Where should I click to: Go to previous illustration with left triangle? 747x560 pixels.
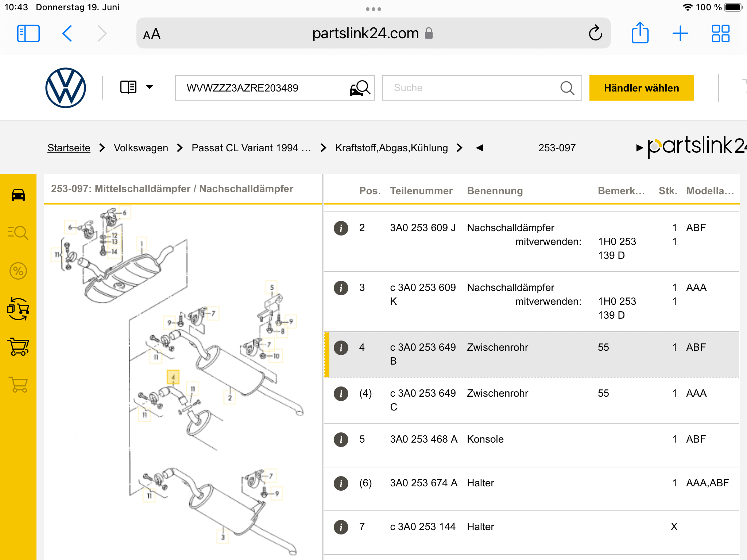pyautogui.click(x=480, y=148)
